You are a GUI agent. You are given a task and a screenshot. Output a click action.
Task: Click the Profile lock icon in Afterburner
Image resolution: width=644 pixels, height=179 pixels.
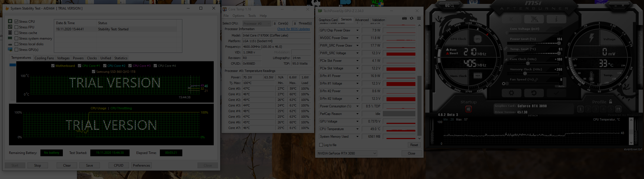611,102
